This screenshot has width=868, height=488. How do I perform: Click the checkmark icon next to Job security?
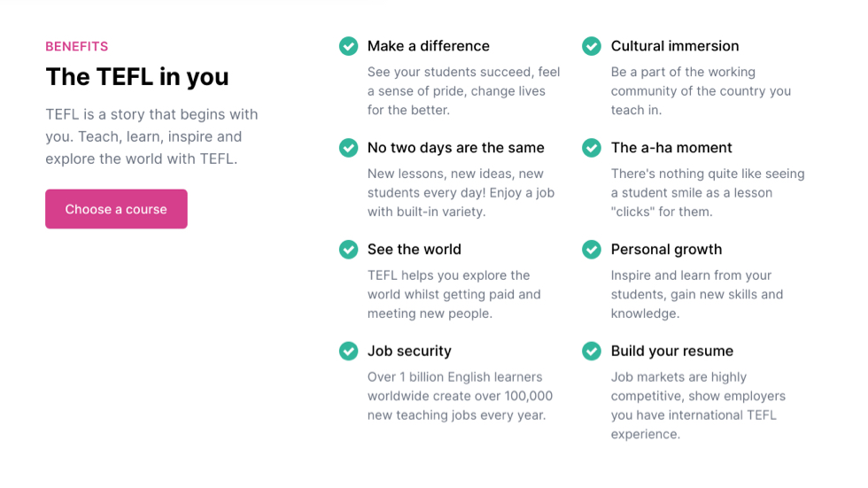click(x=348, y=352)
